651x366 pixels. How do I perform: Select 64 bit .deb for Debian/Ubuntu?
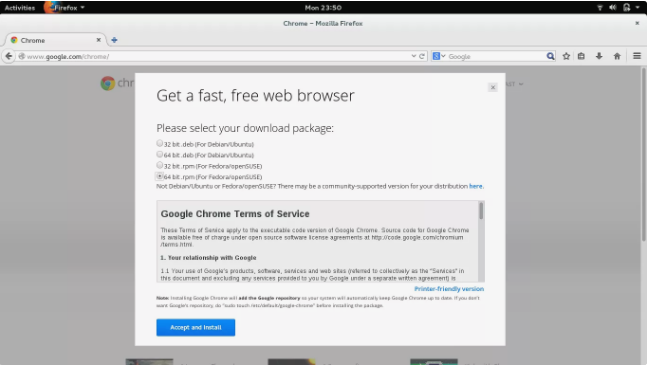click(159, 154)
